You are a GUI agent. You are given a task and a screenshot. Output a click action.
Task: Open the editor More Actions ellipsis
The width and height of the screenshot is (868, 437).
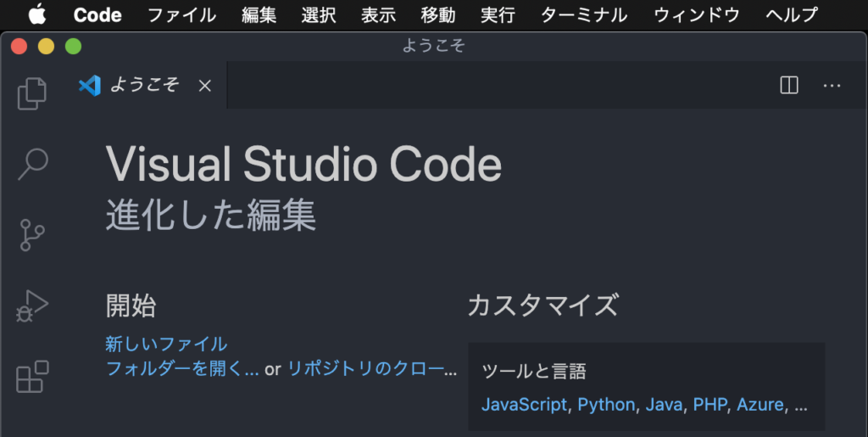click(x=832, y=86)
